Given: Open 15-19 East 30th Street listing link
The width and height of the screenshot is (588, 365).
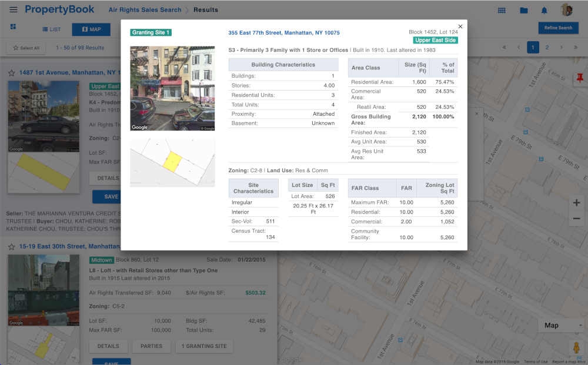Looking at the screenshot, I should pyautogui.click(x=70, y=246).
